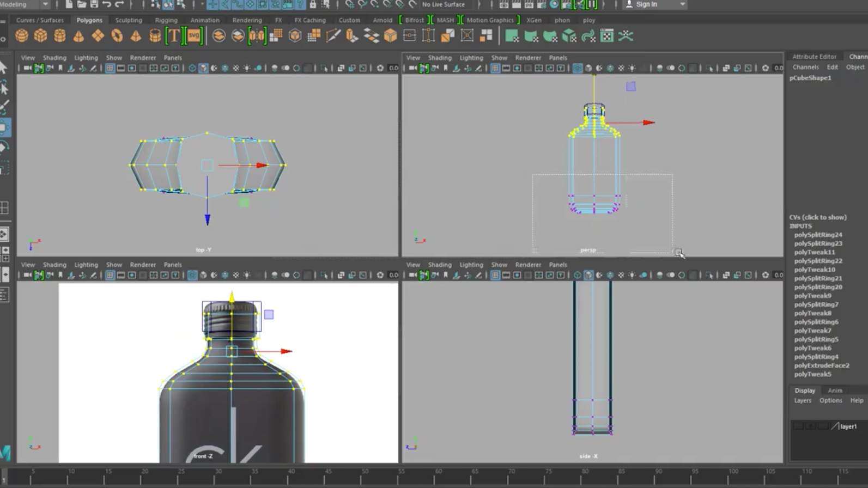This screenshot has height=488, width=868.
Task: Expand CVs (click to show)
Action: tap(818, 217)
